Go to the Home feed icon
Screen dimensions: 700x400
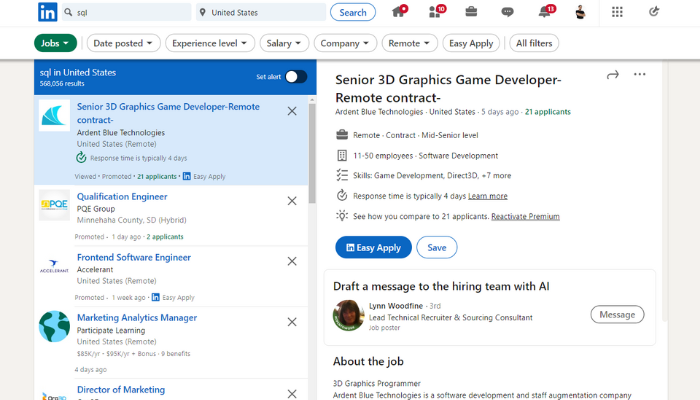point(398,12)
